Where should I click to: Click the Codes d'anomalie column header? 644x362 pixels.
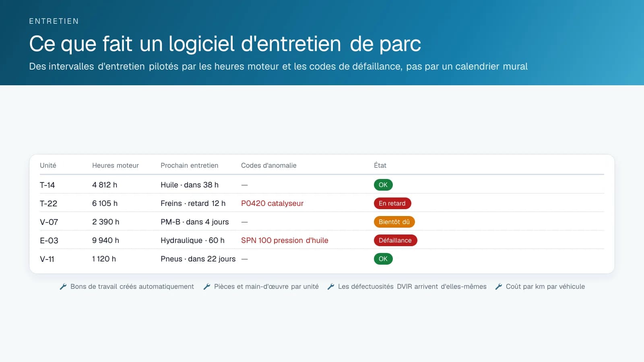coord(269,165)
